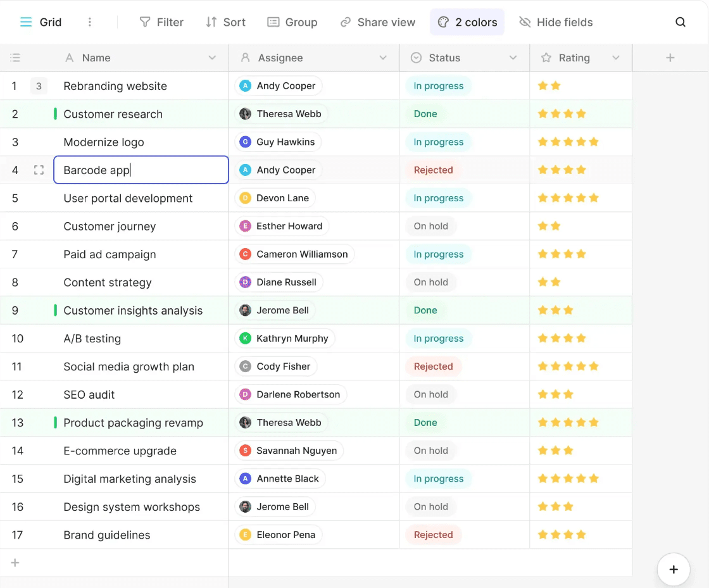
Task: Open the comment count badge on row 1
Action: [x=39, y=86]
